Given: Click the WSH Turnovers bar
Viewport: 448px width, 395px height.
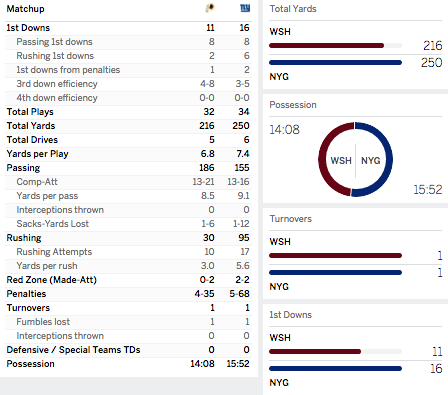Looking at the screenshot, I should click(x=335, y=256).
